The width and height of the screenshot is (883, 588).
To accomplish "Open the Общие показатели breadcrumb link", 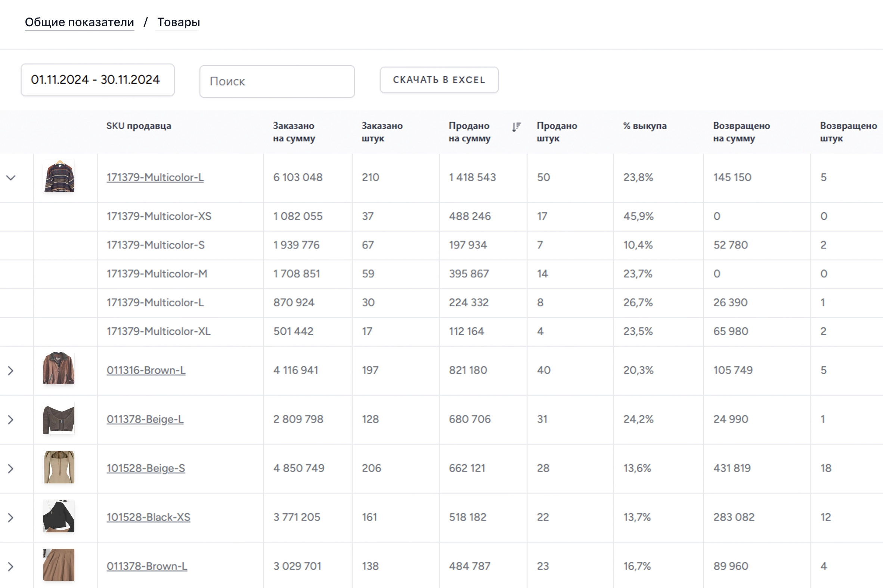I will 80,22.
